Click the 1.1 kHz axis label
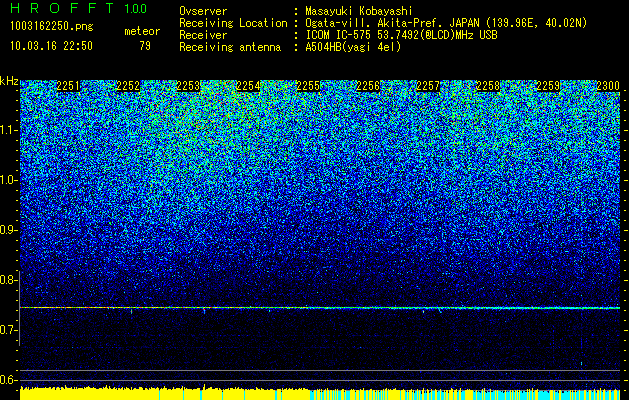This screenshot has width=629, height=400. coord(9,130)
